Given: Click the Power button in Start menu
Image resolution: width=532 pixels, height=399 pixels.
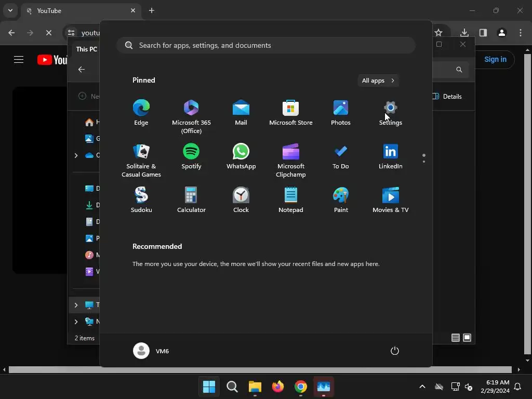Looking at the screenshot, I should 395,351.
